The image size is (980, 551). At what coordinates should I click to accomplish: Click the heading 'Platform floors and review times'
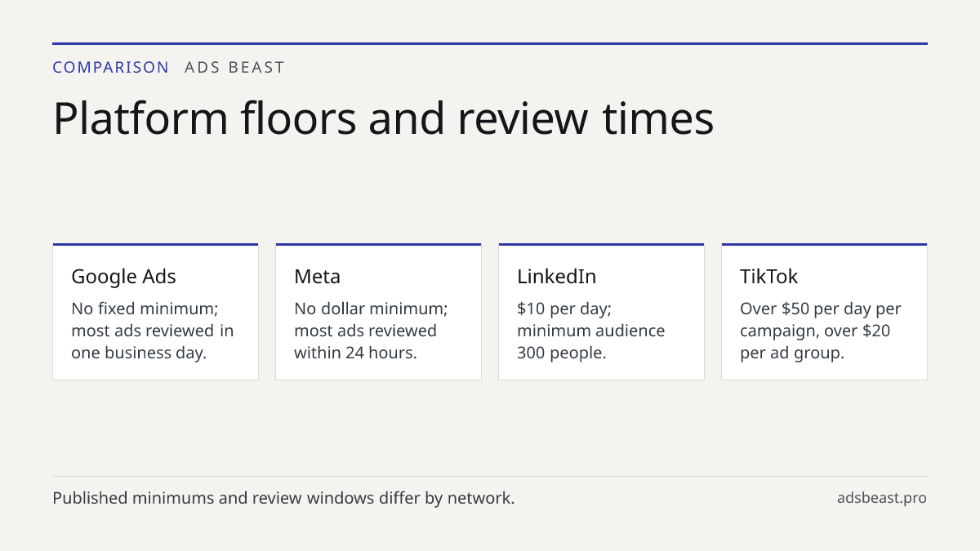point(383,118)
